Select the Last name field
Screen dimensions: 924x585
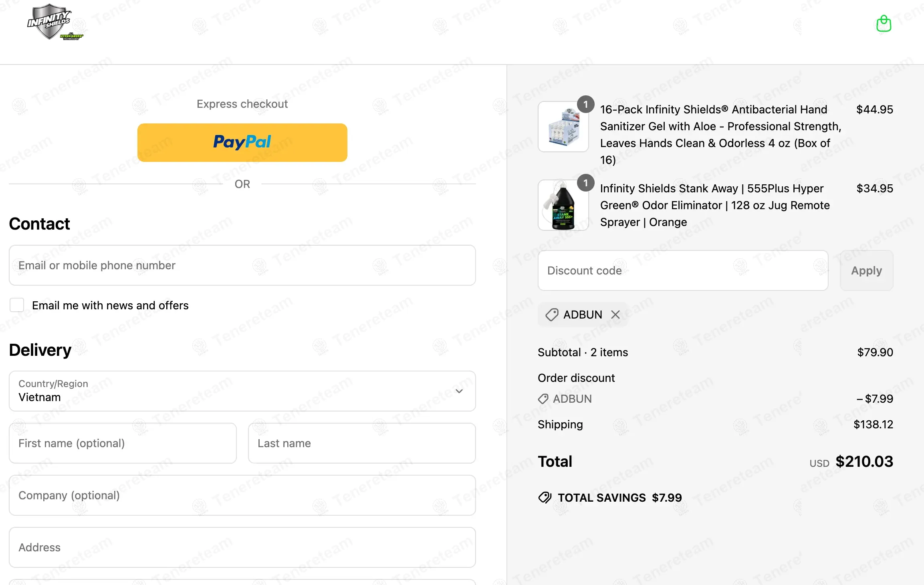pyautogui.click(x=361, y=443)
